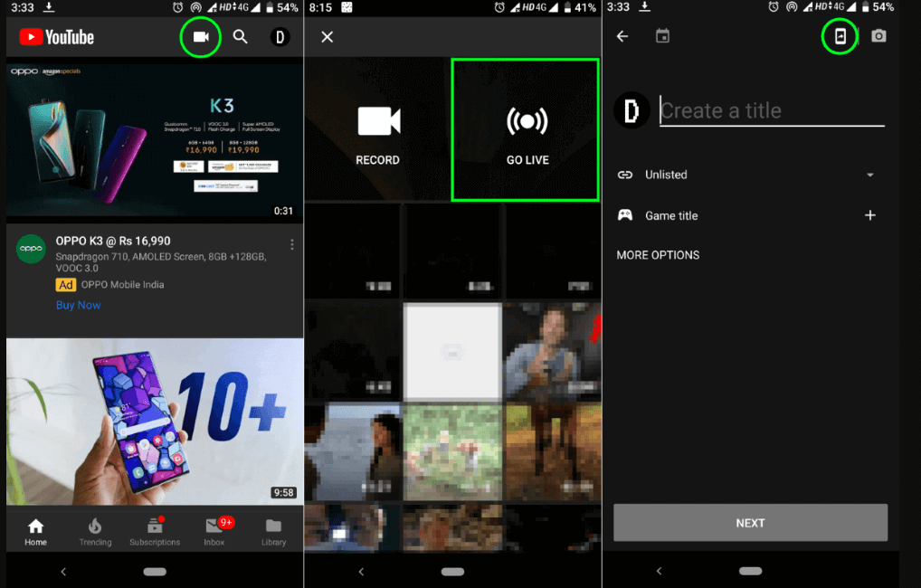Open the video creation camera icon
921x588 pixels.
pos(200,37)
